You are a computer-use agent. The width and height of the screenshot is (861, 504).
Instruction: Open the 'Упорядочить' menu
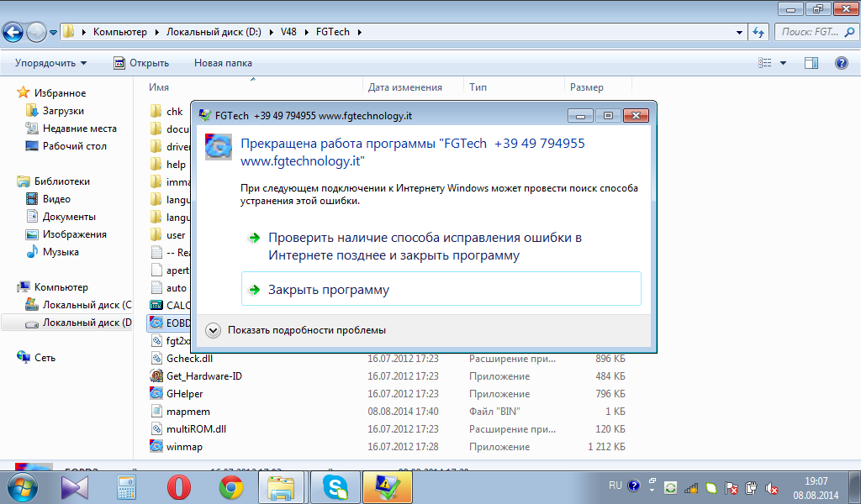(50, 63)
